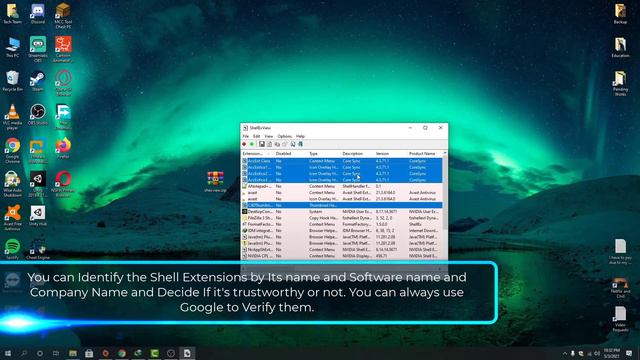Select the avast Icon Overlay Handler row

click(342, 199)
